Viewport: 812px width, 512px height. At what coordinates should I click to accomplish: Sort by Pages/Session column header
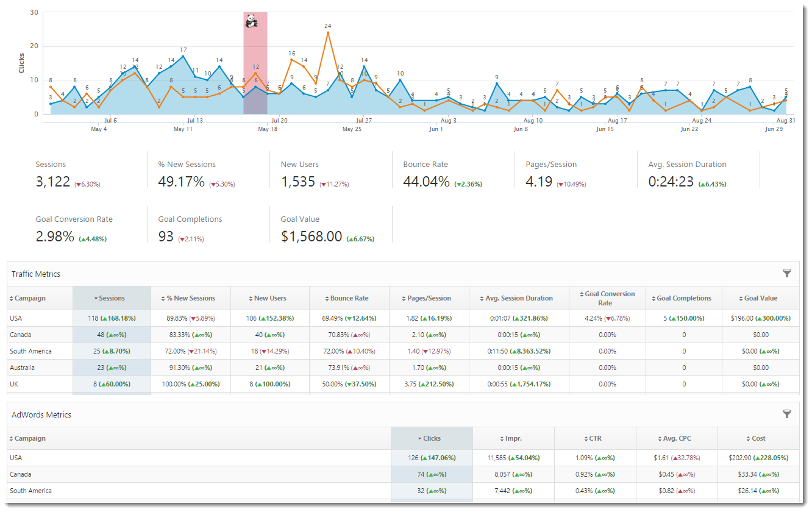pyautogui.click(x=429, y=299)
